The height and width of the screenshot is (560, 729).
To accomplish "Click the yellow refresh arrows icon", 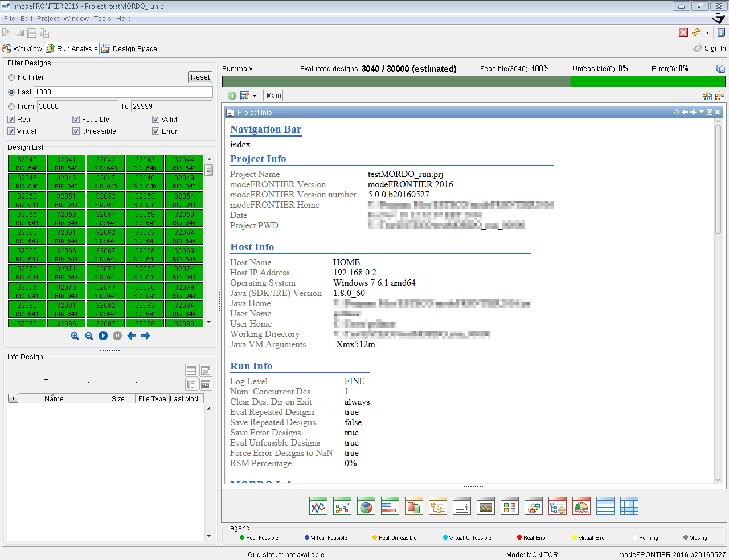I will tap(696, 32).
